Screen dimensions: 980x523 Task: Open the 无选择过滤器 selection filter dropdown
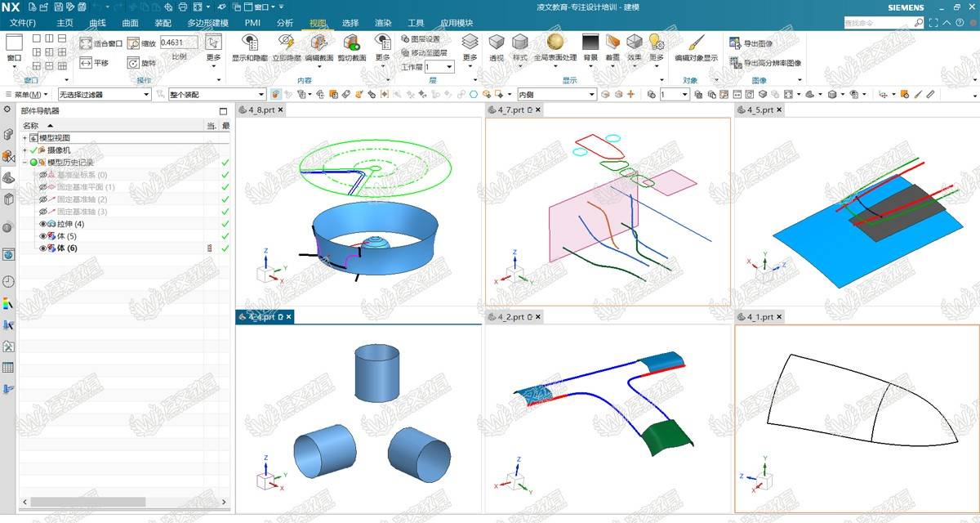coord(104,95)
